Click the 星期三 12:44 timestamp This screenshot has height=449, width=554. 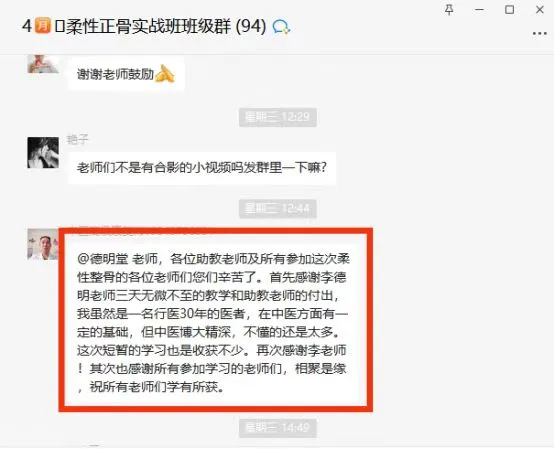[x=277, y=208]
